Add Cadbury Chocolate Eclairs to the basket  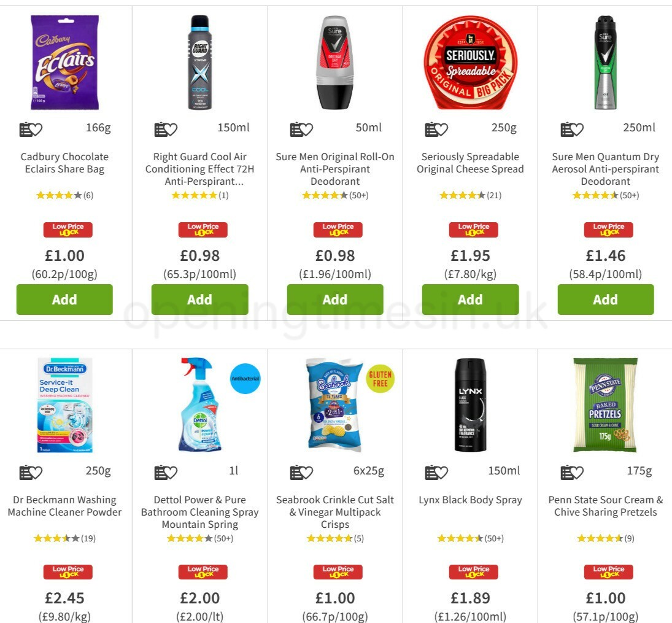pos(64,300)
